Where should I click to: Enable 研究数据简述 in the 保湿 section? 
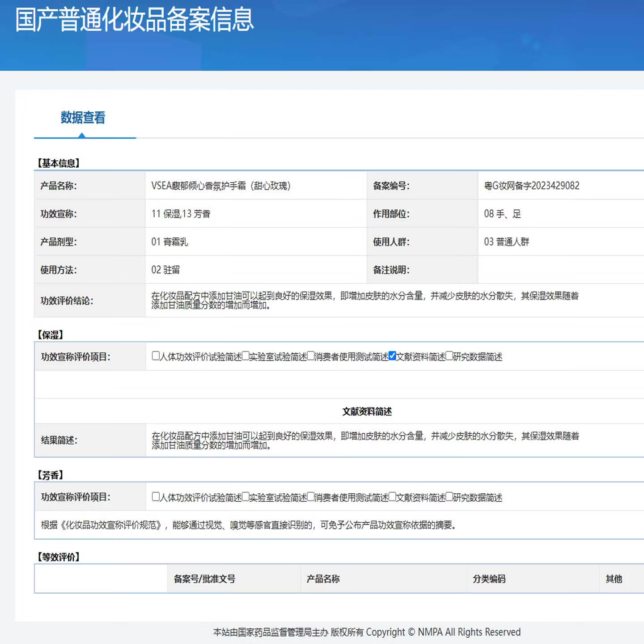pyautogui.click(x=449, y=356)
